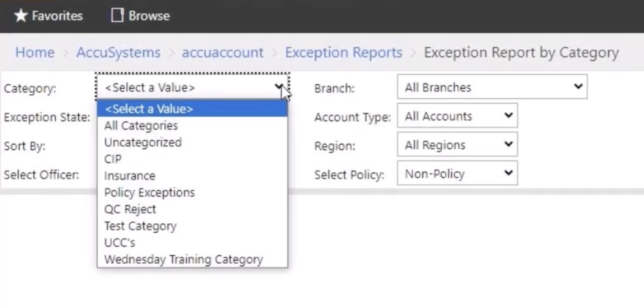The height and width of the screenshot is (308, 644).
Task: Navigate to accuaccount breadcrumb
Action: pyautogui.click(x=223, y=53)
